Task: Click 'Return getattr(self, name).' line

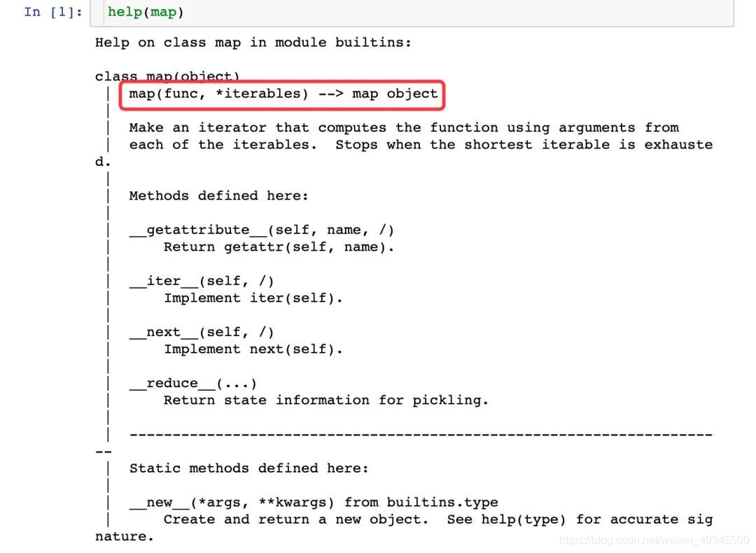Action: pyautogui.click(x=279, y=247)
